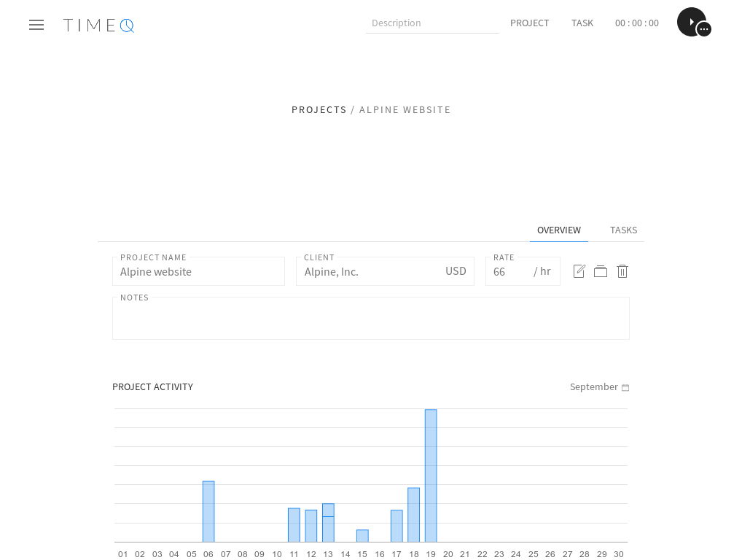Image resolution: width=742 pixels, height=560 pixels.
Task: Open calendar icon next to September
Action: click(625, 388)
